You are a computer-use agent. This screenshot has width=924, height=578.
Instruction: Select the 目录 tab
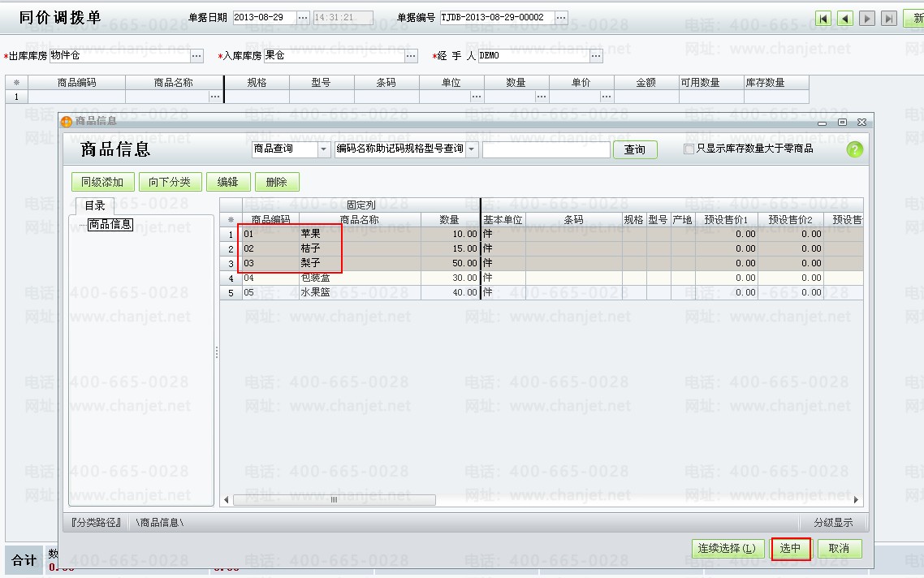95,206
